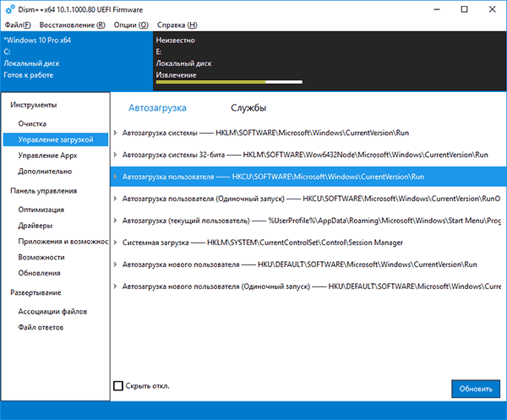
Task: Select Очистка in the tools sidebar
Action: point(32,123)
